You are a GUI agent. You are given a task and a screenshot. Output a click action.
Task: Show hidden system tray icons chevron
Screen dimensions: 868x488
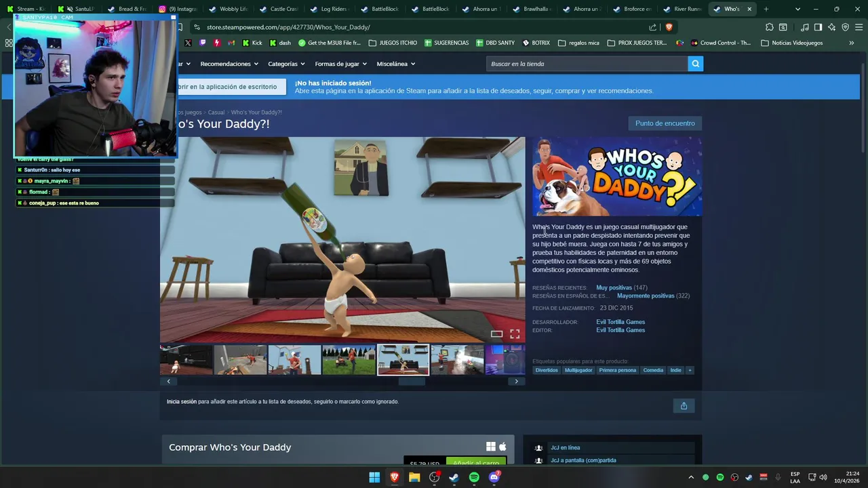point(691,477)
